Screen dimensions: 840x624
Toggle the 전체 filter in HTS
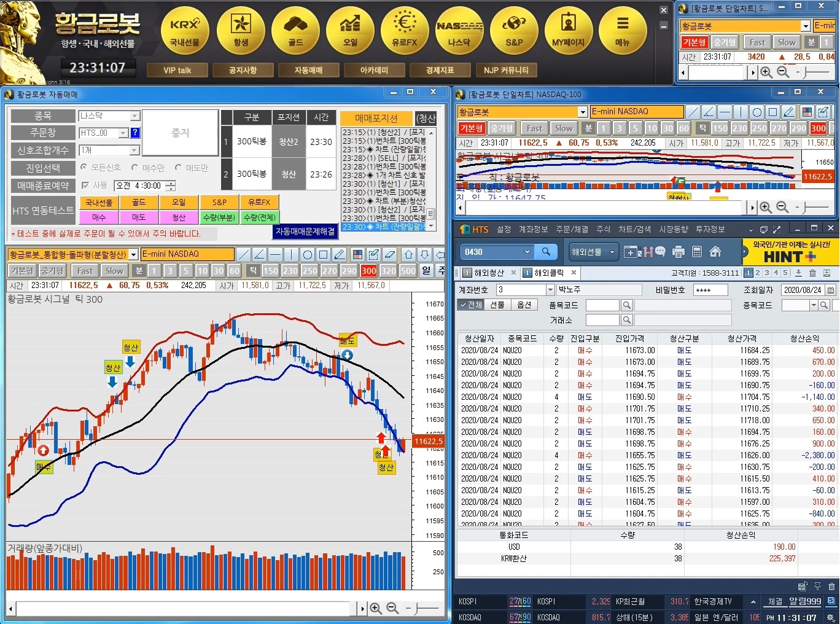point(470,305)
